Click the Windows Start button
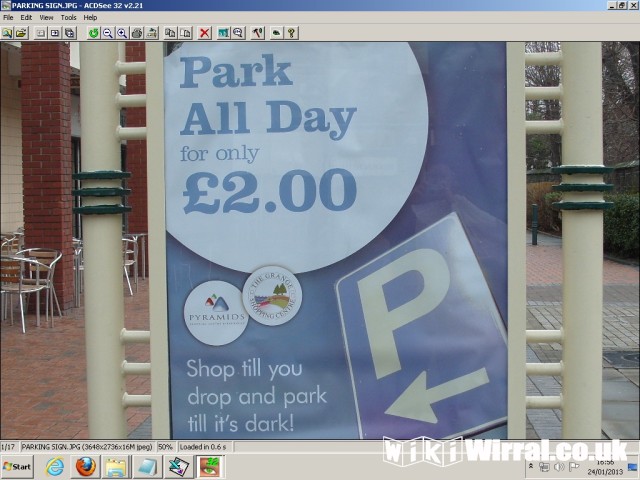 pos(17,467)
